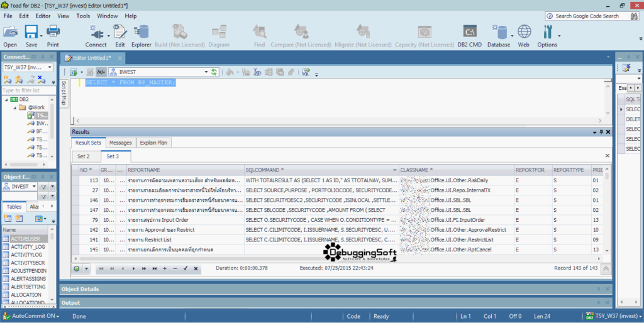Open dropdown beside green grid status icon

pyautogui.click(x=86, y=269)
